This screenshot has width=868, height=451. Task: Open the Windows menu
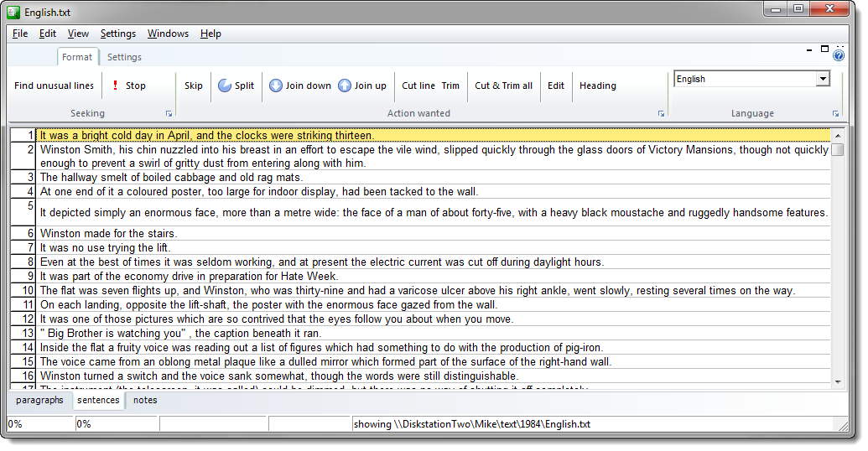(x=168, y=34)
